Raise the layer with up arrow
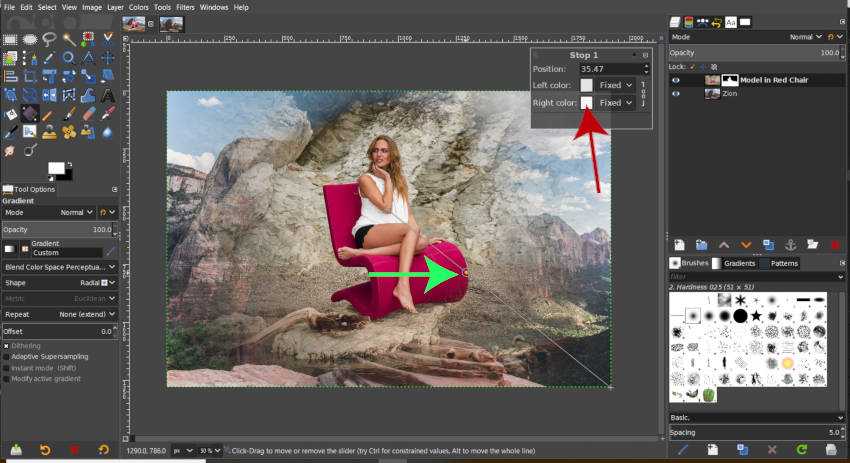The width and height of the screenshot is (850, 463). pyautogui.click(x=723, y=244)
